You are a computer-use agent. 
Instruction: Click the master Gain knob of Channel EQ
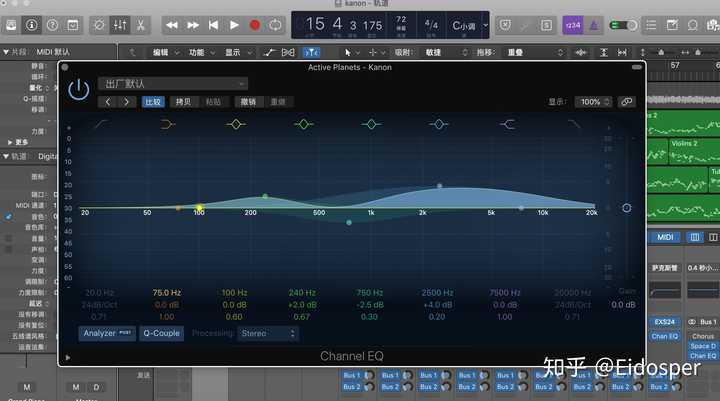(626, 208)
